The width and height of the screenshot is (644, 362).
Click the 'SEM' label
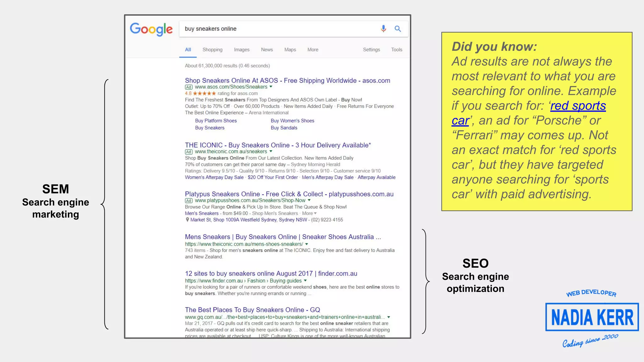click(56, 189)
